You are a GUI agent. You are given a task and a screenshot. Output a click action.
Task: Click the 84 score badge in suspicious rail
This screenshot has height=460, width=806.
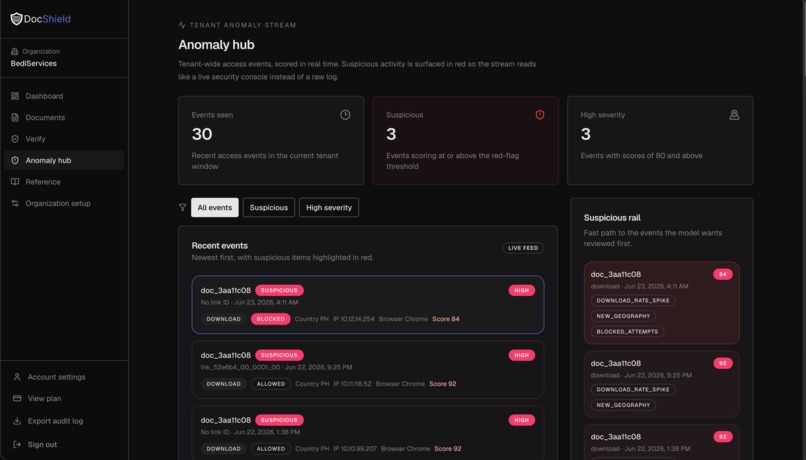click(722, 274)
